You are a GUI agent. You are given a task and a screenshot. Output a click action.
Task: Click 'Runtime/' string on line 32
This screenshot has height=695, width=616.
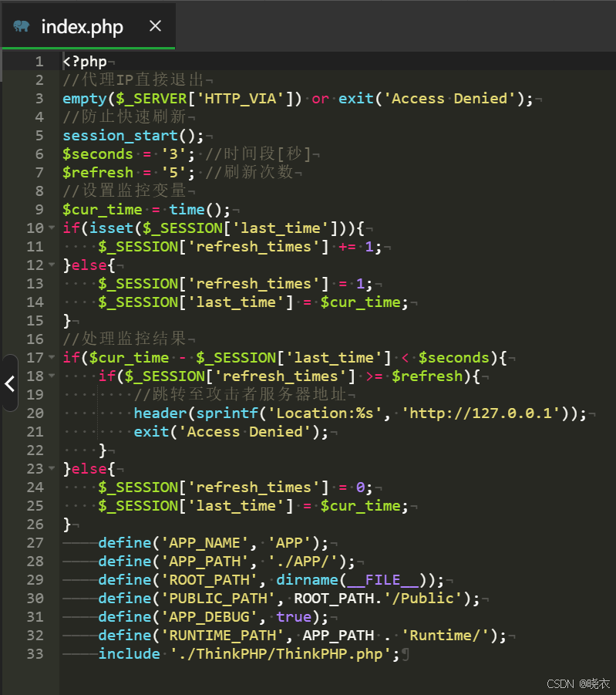click(445, 636)
